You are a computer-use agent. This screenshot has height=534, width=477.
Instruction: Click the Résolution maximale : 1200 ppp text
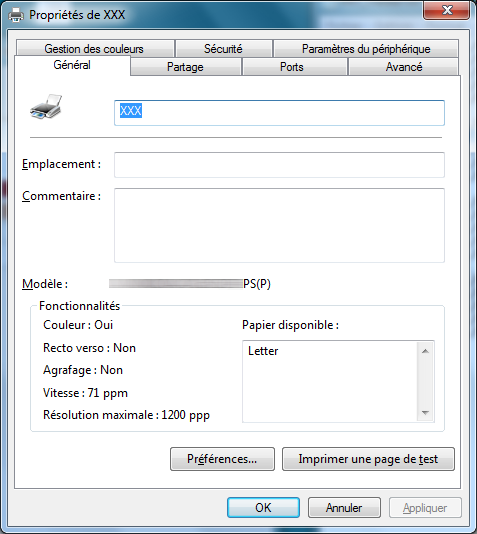tap(126, 415)
